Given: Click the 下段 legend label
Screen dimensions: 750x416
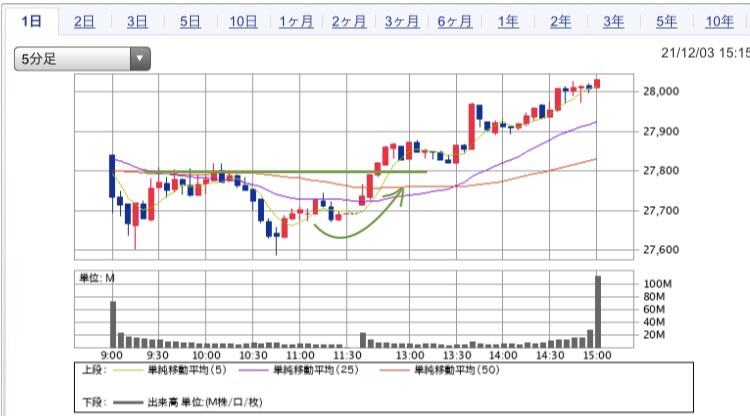Looking at the screenshot, I should [x=94, y=402].
